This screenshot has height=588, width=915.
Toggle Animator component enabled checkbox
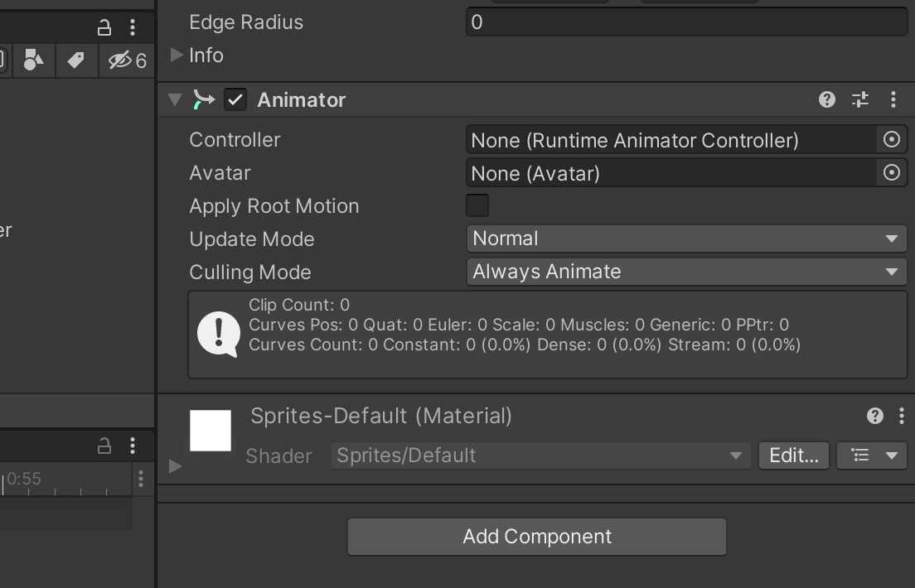point(235,99)
